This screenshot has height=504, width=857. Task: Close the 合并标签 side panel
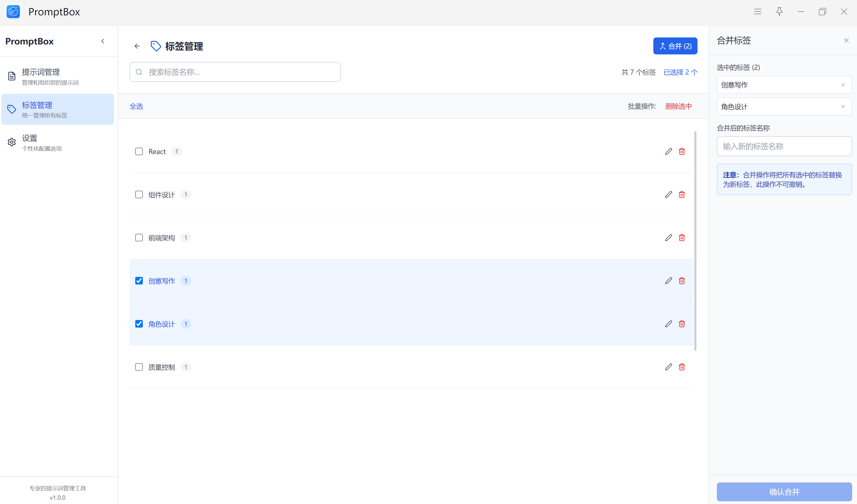pos(846,40)
